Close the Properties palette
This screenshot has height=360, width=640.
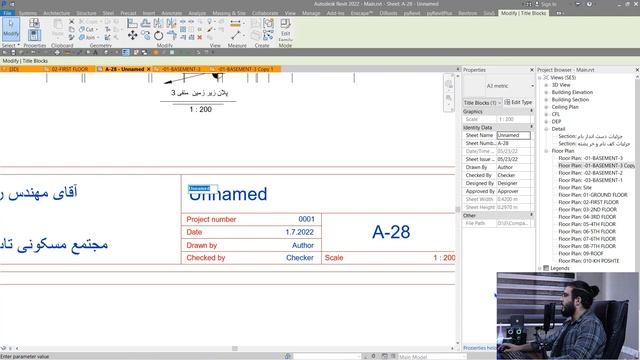tap(531, 70)
